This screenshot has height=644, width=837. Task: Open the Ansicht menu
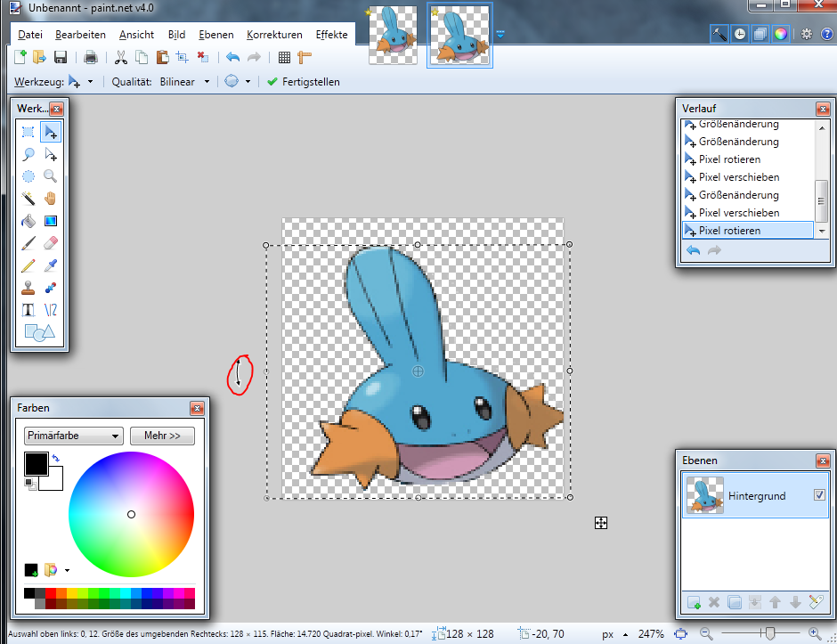click(136, 35)
